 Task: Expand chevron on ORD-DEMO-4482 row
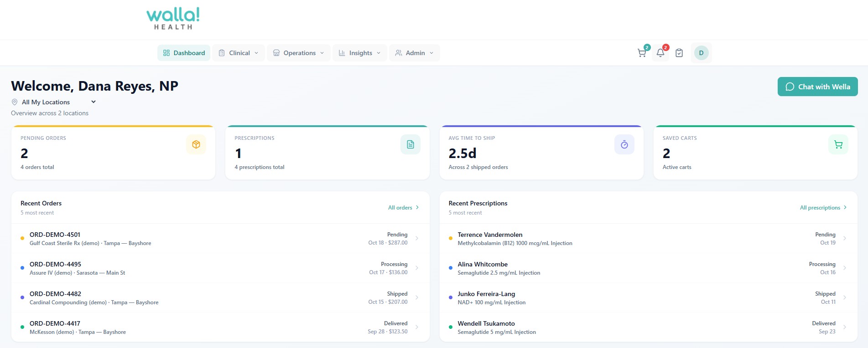pos(417,297)
